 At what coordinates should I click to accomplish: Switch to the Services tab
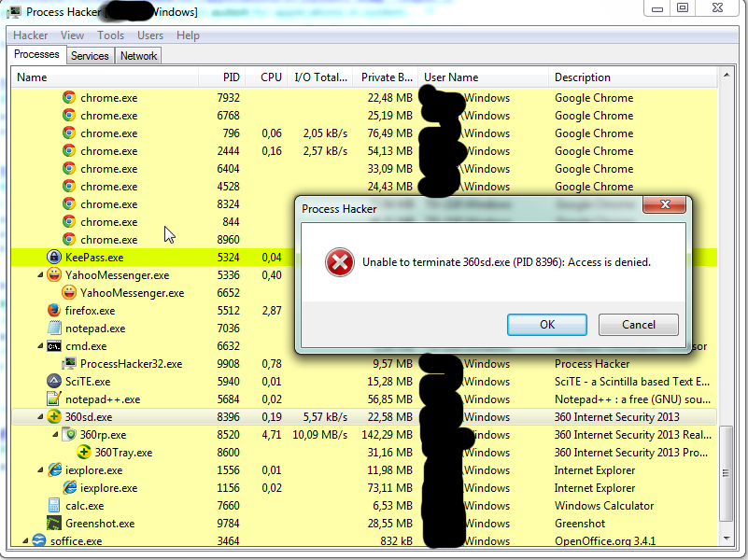pos(90,56)
